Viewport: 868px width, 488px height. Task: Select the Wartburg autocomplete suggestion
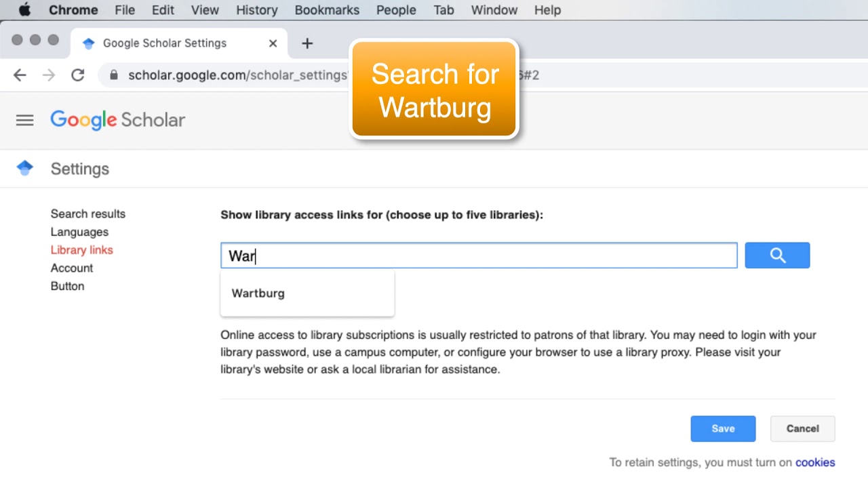tap(258, 293)
